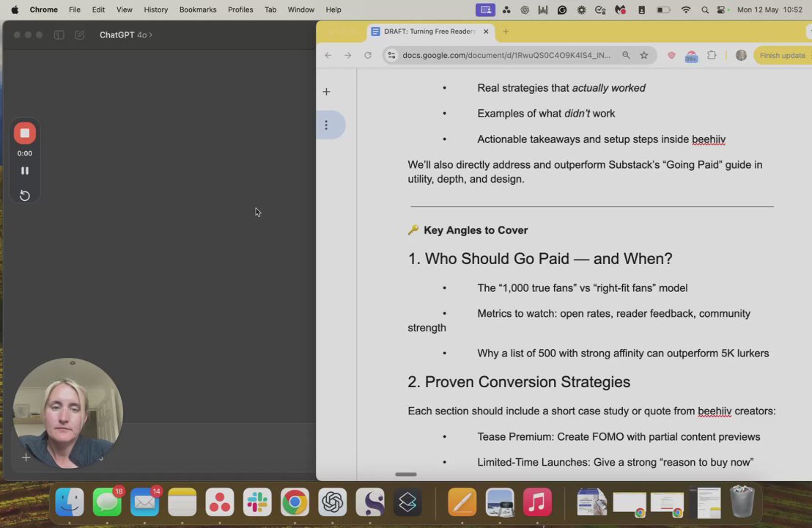Close the DRAFT Google Docs tab
Viewport: 812px width, 528px height.
[x=486, y=32]
